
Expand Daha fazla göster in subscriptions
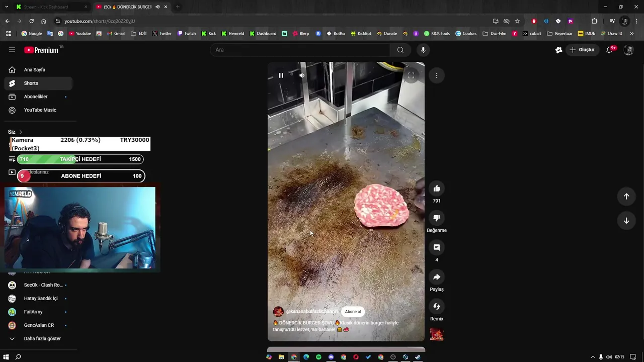pos(38,339)
